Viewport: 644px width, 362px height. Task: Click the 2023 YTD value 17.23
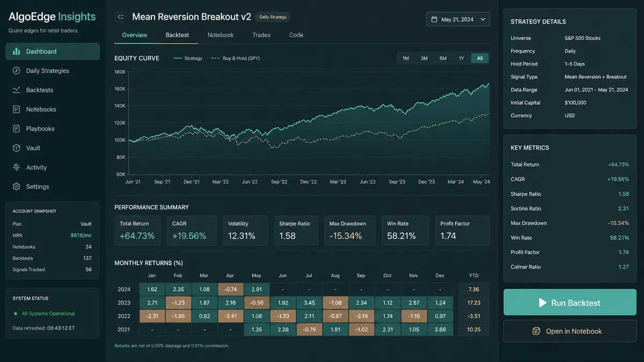pos(473,303)
